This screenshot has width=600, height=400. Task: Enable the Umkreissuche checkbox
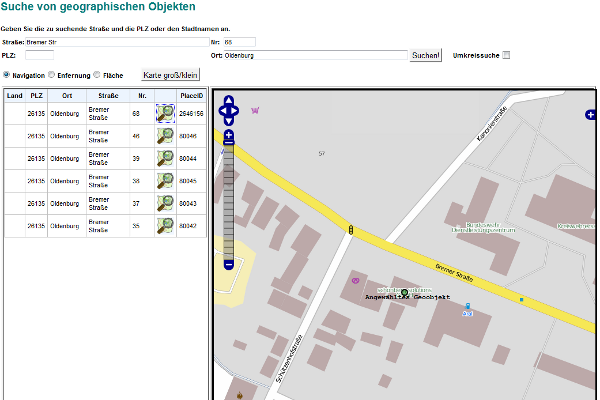tap(506, 55)
